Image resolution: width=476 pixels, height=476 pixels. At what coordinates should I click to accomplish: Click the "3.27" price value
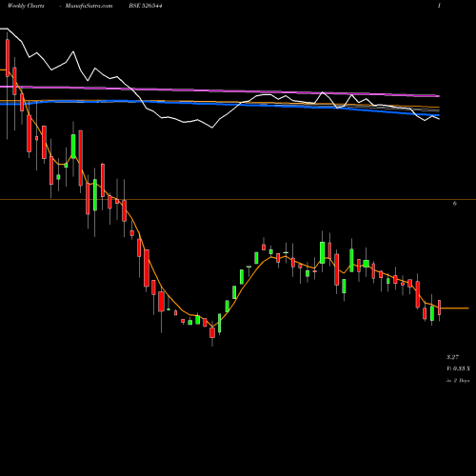[452, 357]
